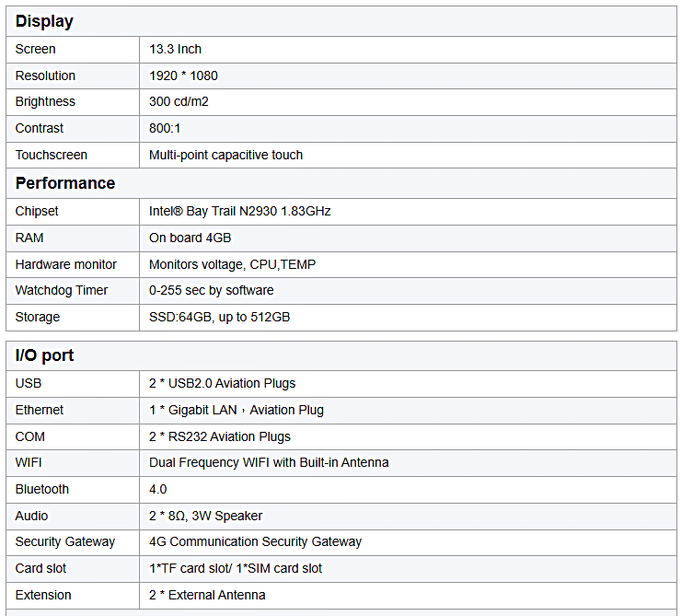Image resolution: width=681 pixels, height=616 pixels.
Task: Select the 2 * External Antenna value
Action: pos(207,595)
